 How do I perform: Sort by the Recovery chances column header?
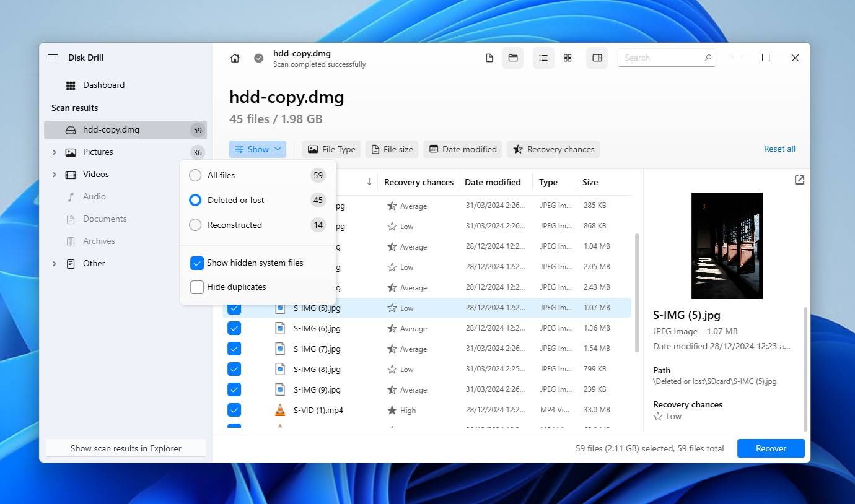pos(419,182)
